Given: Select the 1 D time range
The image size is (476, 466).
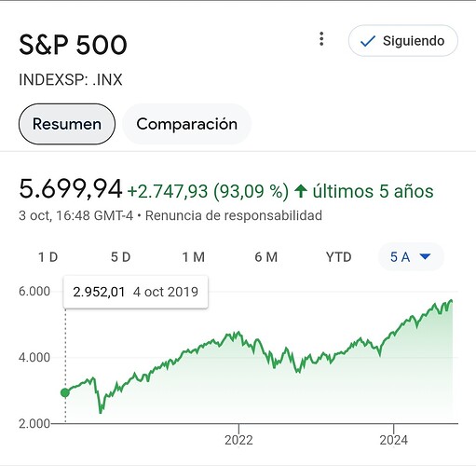Looking at the screenshot, I should 48,257.
